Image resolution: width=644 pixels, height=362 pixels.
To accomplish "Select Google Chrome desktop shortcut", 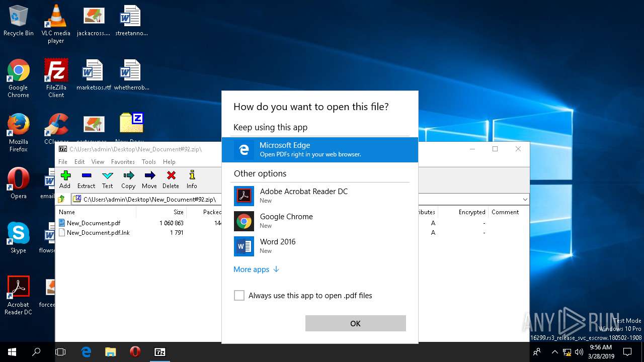I will [19, 78].
